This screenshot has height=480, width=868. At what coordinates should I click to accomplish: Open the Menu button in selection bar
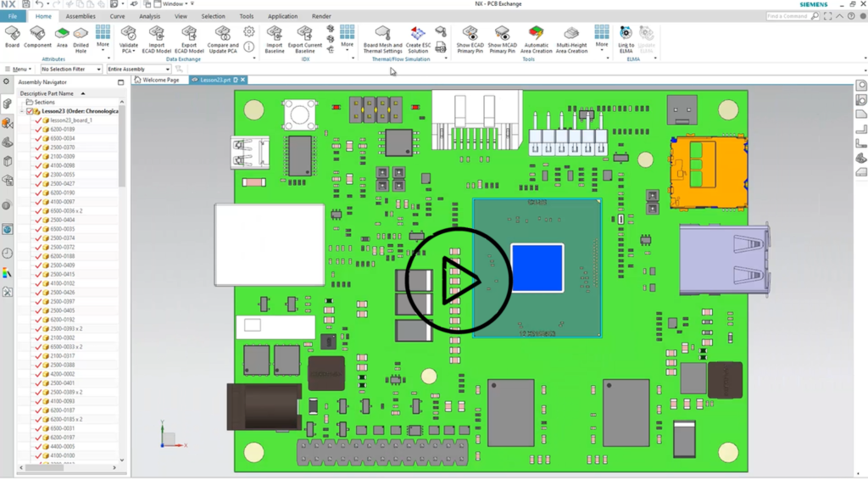click(20, 69)
